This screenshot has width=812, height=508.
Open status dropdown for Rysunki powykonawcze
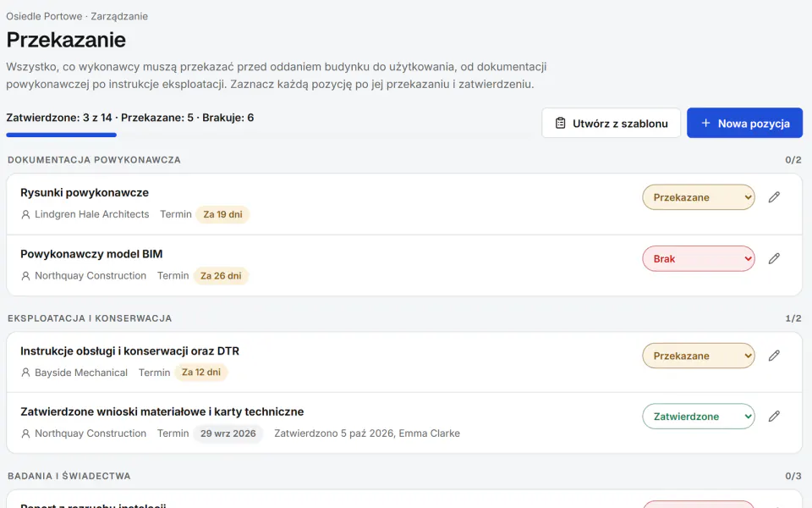tap(699, 197)
